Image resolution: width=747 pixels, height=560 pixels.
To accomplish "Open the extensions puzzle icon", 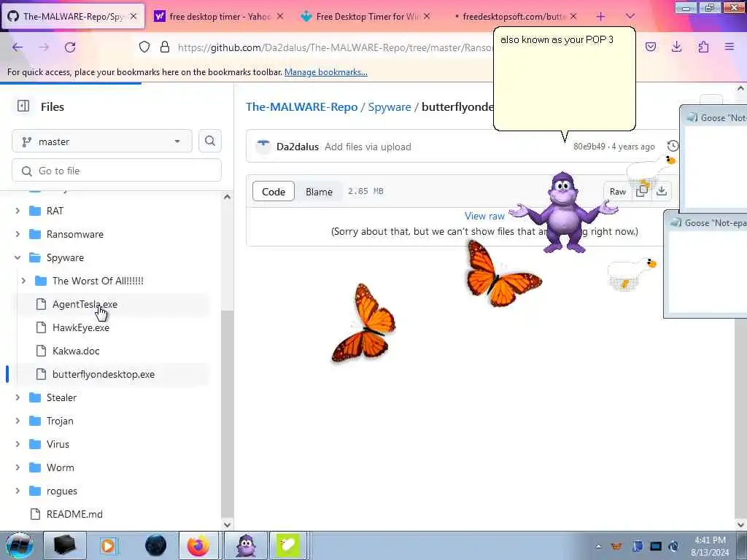I will [x=703, y=47].
